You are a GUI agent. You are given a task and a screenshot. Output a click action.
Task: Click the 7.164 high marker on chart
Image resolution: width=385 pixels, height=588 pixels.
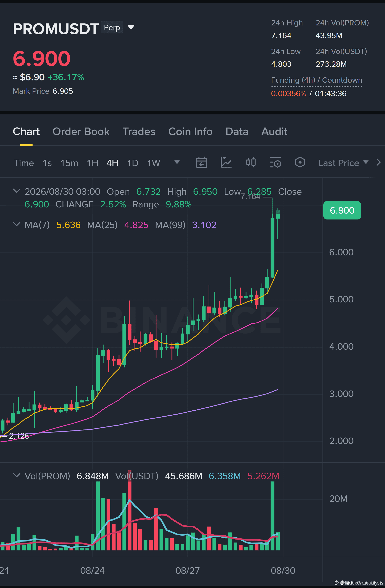point(250,197)
